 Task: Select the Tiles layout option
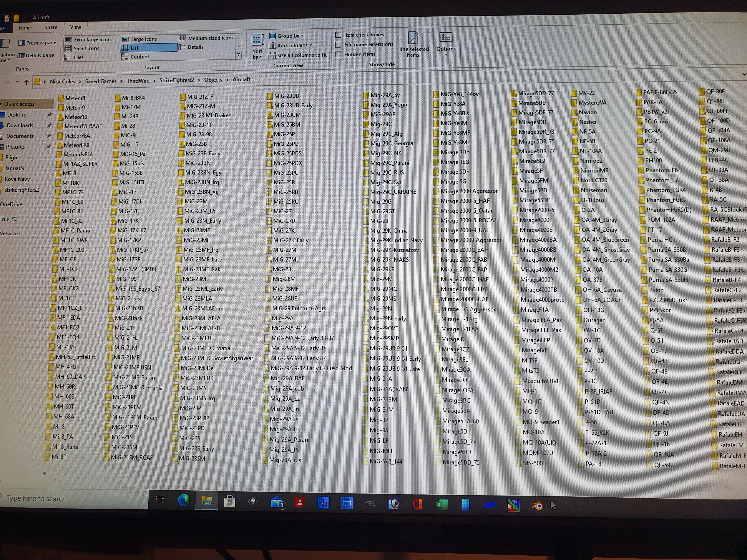[x=74, y=57]
